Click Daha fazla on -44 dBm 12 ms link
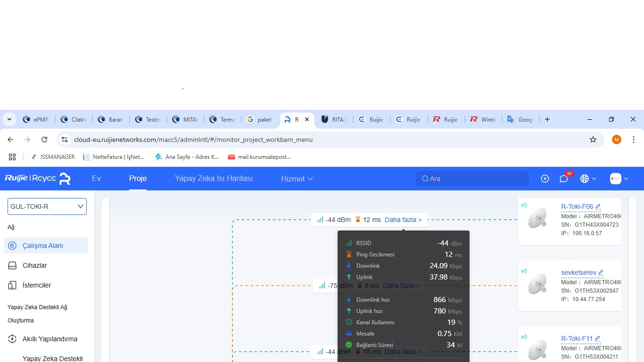Viewport: 644px width, 362px height. click(x=403, y=220)
